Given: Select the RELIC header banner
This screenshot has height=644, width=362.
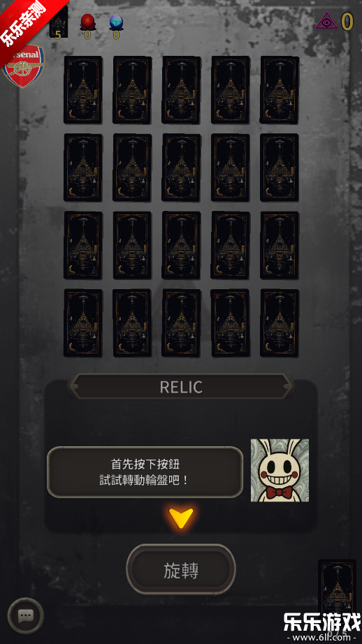Looking at the screenshot, I should coord(181,387).
